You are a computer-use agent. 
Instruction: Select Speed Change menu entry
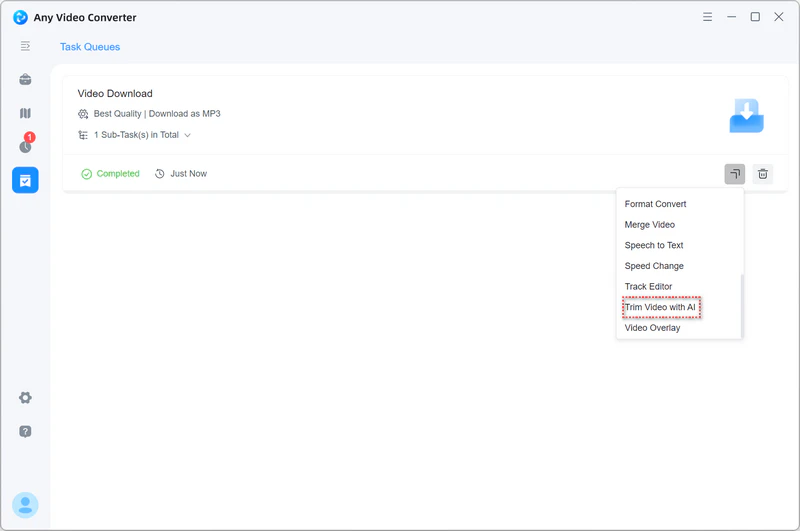pos(654,266)
